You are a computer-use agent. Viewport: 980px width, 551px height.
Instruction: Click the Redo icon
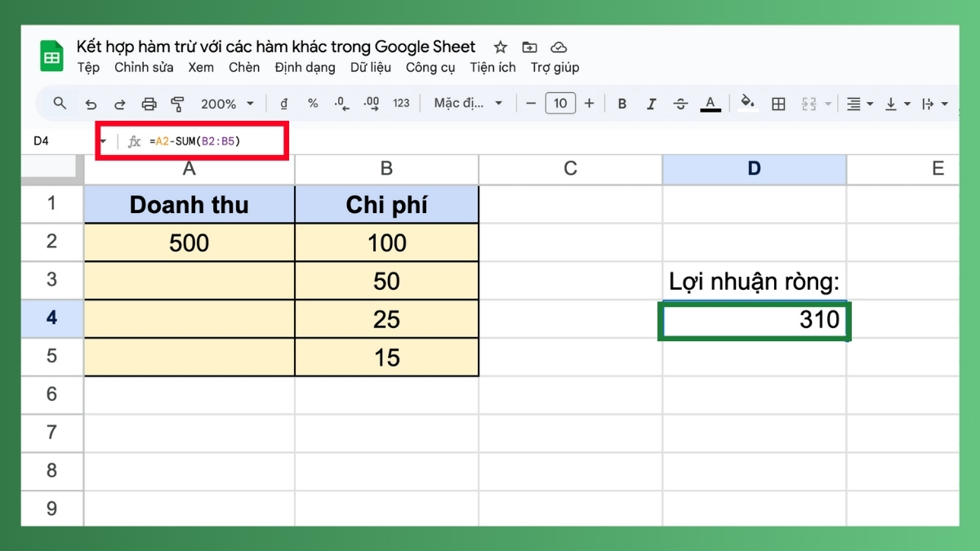tap(119, 104)
